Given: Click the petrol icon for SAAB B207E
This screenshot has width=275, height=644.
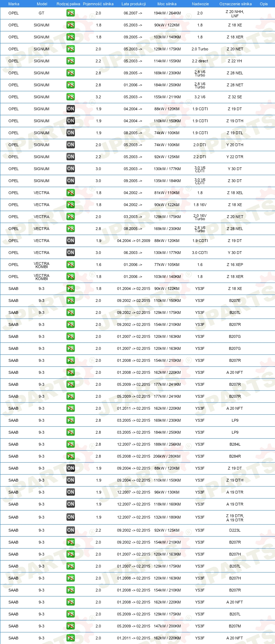Looking at the screenshot, I should tap(71, 301).
